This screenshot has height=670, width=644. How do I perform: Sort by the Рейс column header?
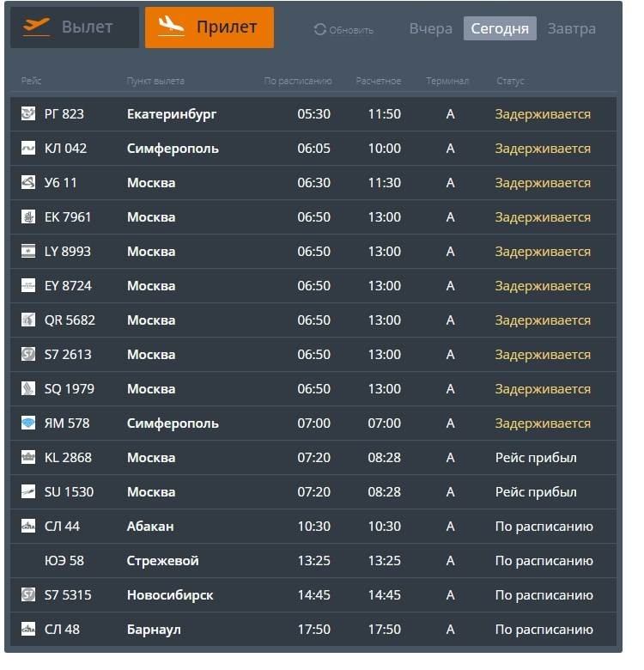[x=31, y=81]
